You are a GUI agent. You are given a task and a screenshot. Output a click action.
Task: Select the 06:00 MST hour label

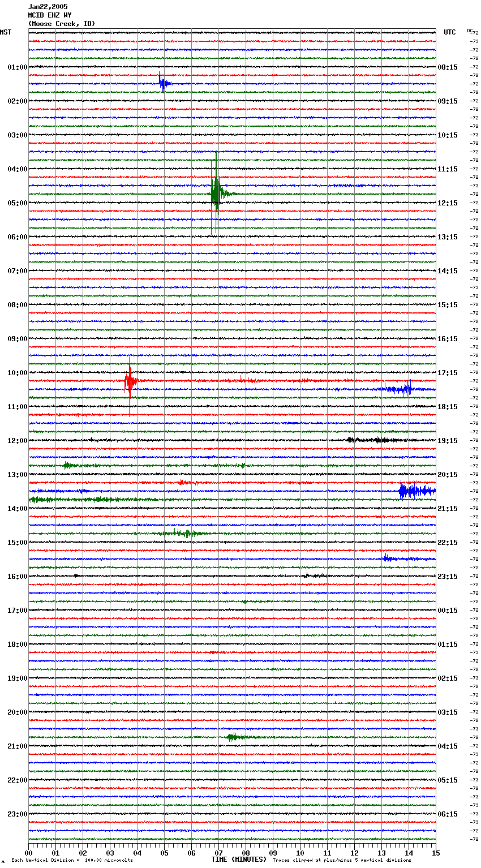pos(17,237)
